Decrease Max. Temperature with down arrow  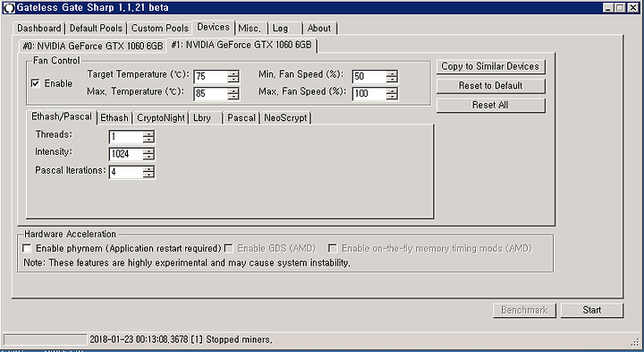tap(233, 97)
